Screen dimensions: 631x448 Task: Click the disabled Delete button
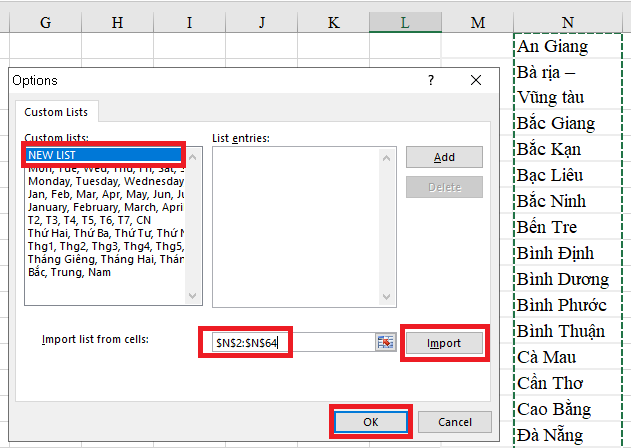(x=444, y=187)
